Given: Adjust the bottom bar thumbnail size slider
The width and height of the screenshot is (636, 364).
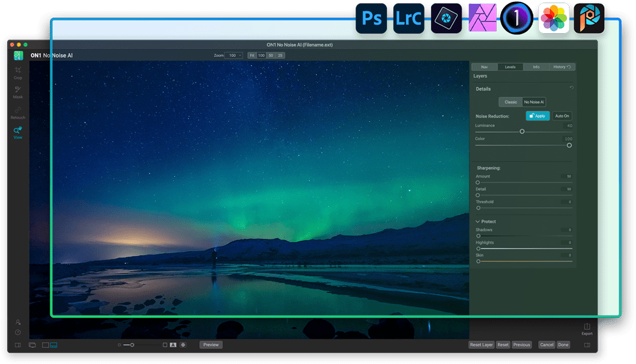Looking at the screenshot, I should coord(132,345).
